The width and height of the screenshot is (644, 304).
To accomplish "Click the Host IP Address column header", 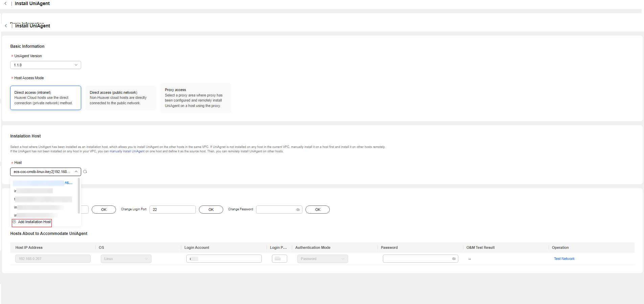I will (x=29, y=247).
